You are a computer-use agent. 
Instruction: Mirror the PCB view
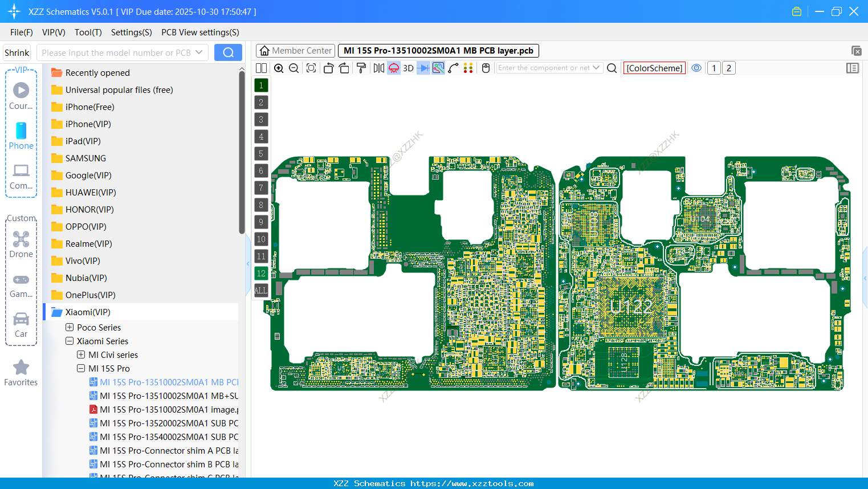pos(379,68)
